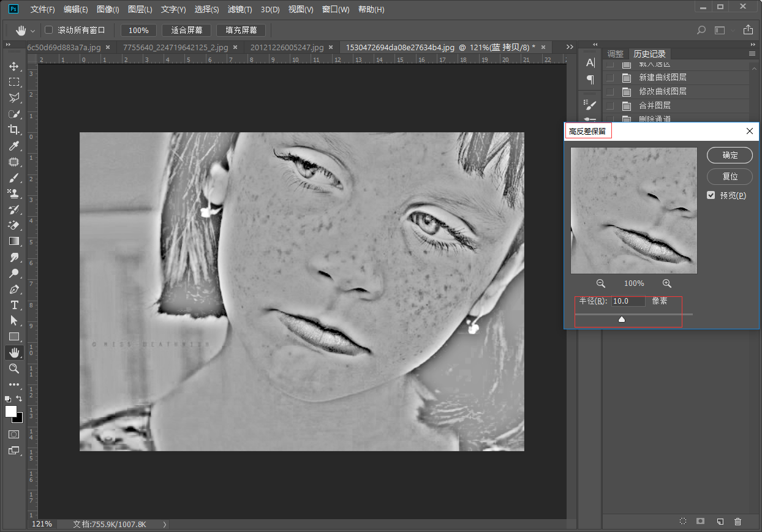Click the 适合屏幕 button
This screenshot has width=762, height=532.
pos(187,30)
